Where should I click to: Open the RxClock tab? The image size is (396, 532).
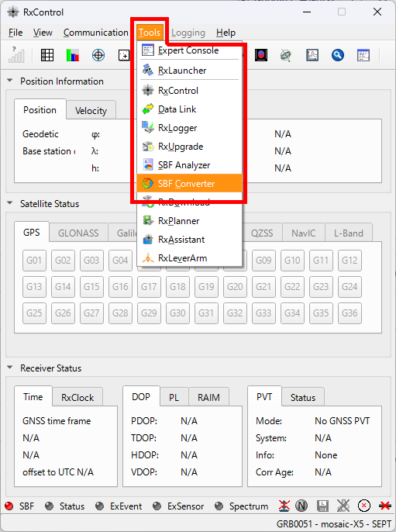click(x=77, y=397)
